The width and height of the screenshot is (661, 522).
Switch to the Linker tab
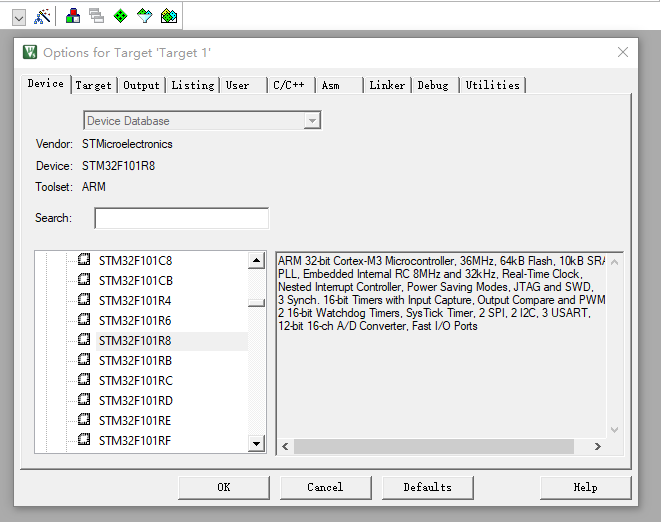tap(387, 85)
